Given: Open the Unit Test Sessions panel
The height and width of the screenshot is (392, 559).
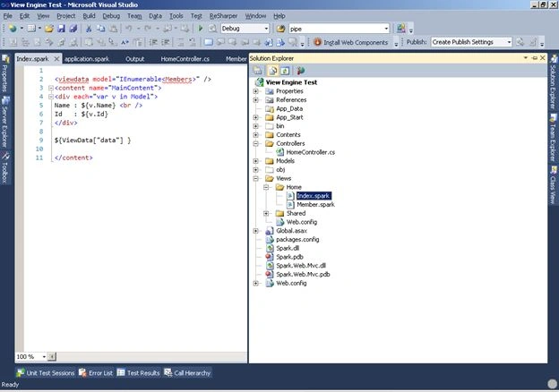Looking at the screenshot, I should tap(46, 373).
